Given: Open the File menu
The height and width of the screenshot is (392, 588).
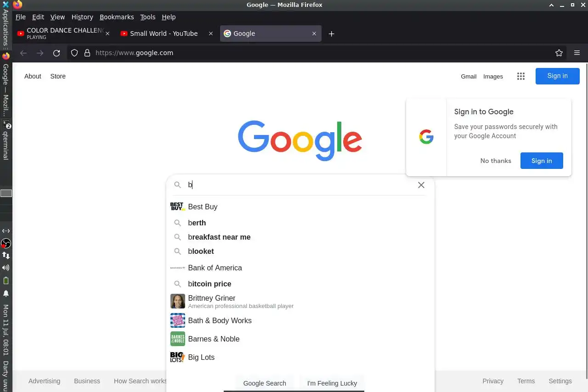Looking at the screenshot, I should point(21,17).
